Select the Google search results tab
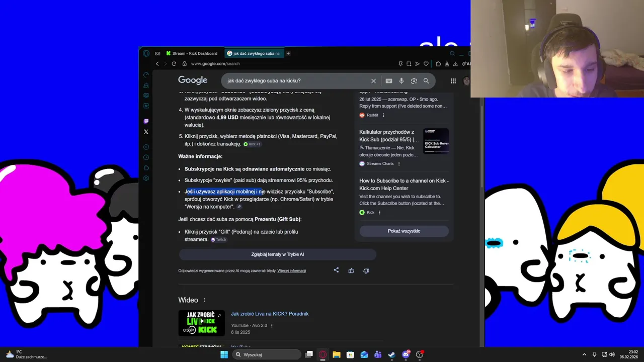The height and width of the screenshot is (362, 644). pos(253,53)
